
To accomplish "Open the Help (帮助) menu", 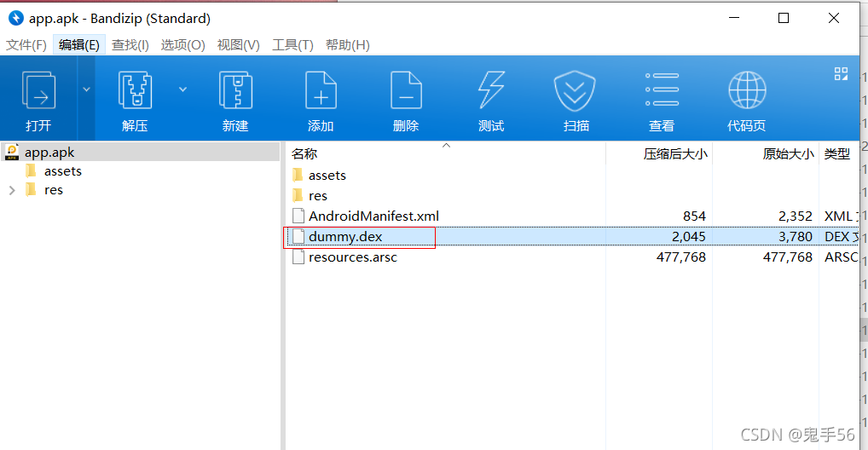I will pyautogui.click(x=347, y=45).
